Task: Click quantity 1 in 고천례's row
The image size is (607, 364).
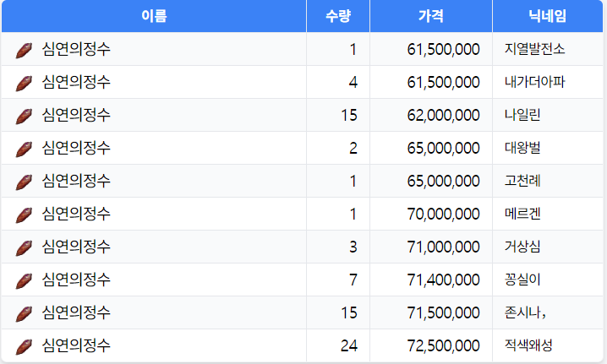Action: pos(353,181)
